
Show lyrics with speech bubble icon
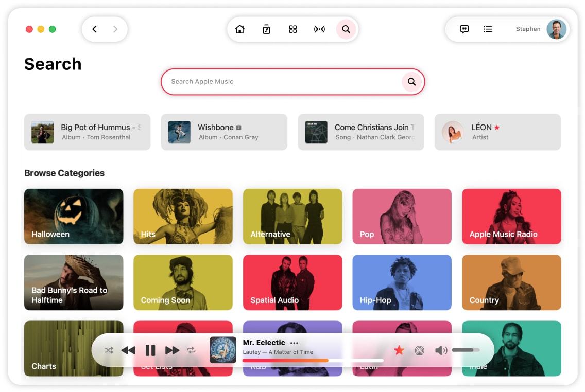click(x=464, y=29)
